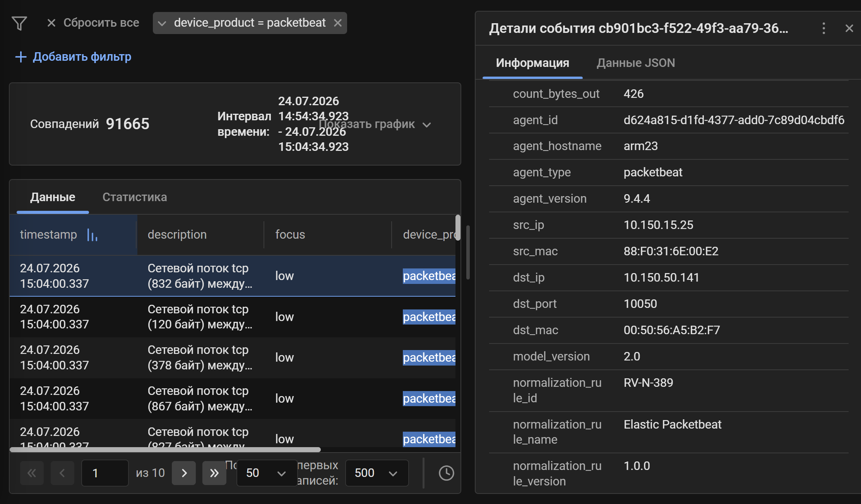Select the row with 832 байт flow
Image resolution: width=861 pixels, height=504 pixels.
click(232, 276)
